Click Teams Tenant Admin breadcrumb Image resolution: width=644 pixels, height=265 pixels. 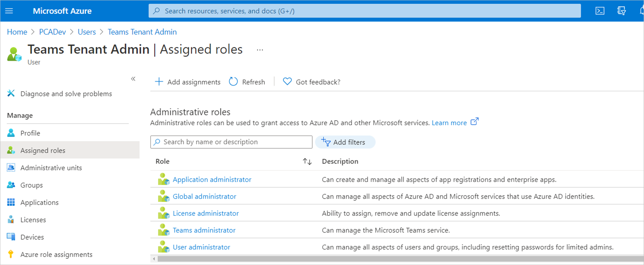click(142, 32)
